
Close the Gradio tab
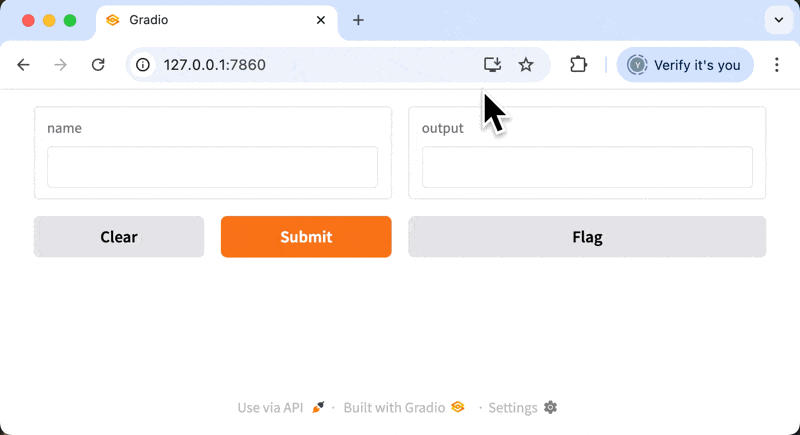coord(321,20)
